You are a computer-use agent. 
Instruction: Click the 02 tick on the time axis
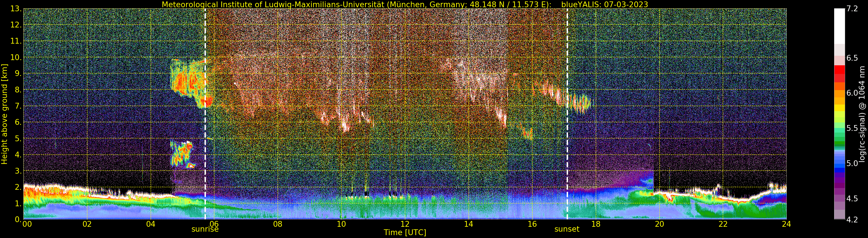(x=87, y=224)
